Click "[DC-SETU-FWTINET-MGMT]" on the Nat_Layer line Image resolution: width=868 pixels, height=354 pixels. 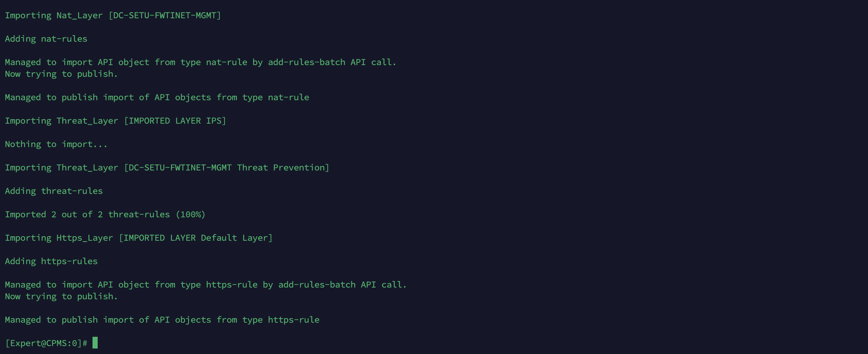click(165, 15)
